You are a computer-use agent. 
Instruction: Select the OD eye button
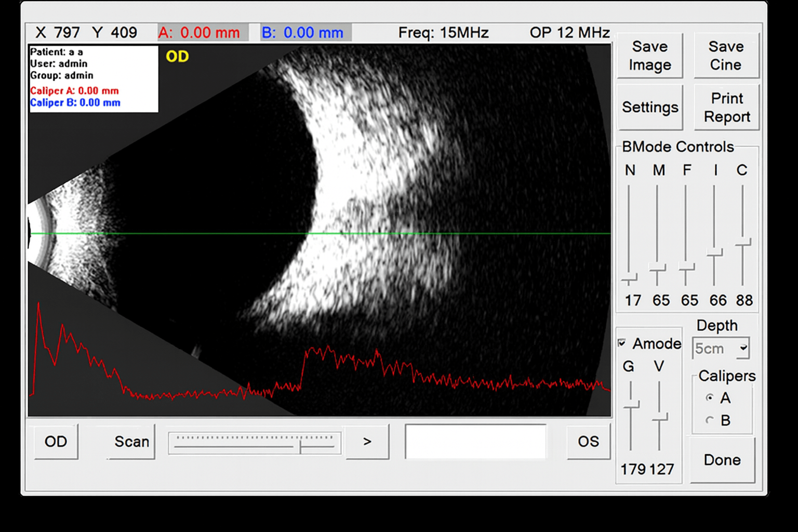click(56, 442)
